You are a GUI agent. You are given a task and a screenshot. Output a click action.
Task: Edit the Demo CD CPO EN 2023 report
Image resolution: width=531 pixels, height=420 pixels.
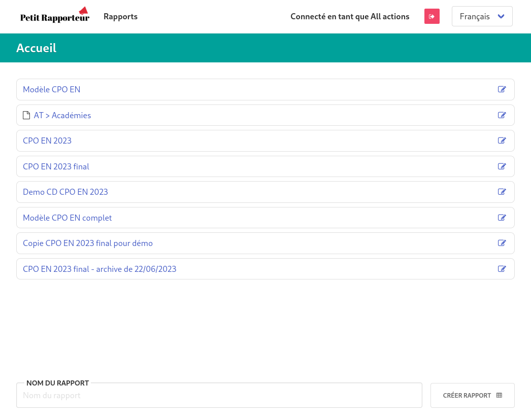tap(502, 192)
